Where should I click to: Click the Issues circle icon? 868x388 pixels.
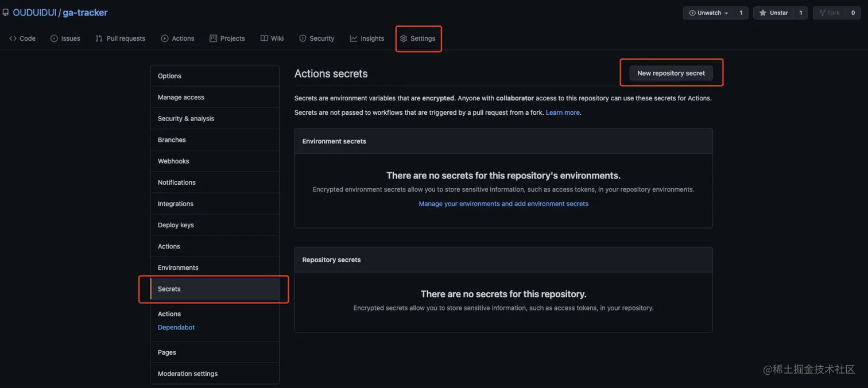54,38
